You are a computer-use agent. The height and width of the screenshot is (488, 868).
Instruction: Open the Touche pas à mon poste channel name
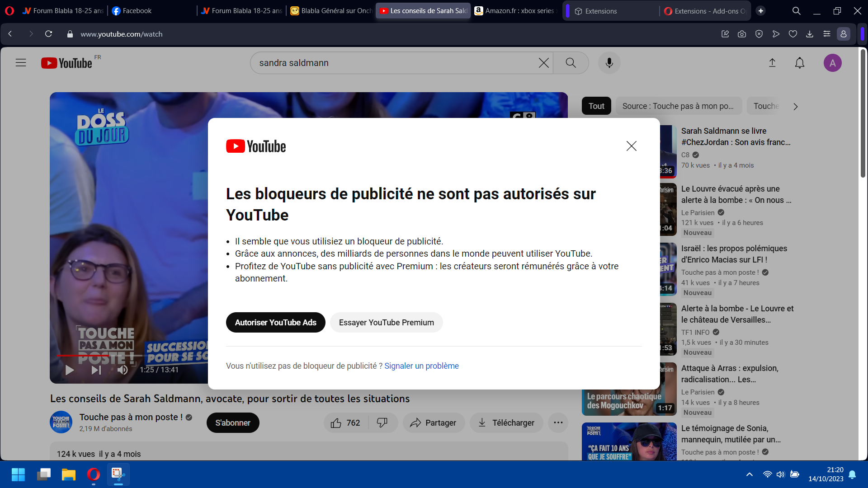131,417
